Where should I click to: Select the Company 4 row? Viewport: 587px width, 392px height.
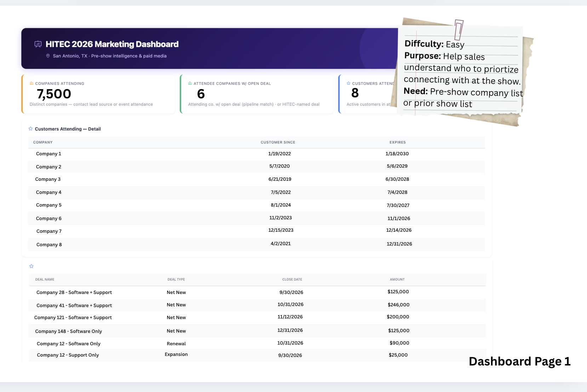tap(257, 192)
